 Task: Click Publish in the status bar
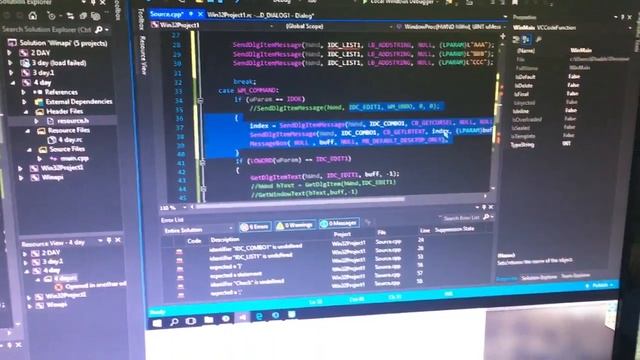click(600, 285)
